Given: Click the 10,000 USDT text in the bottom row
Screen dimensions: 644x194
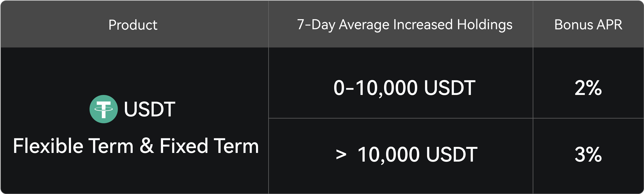Looking at the screenshot, I should 417,155.
